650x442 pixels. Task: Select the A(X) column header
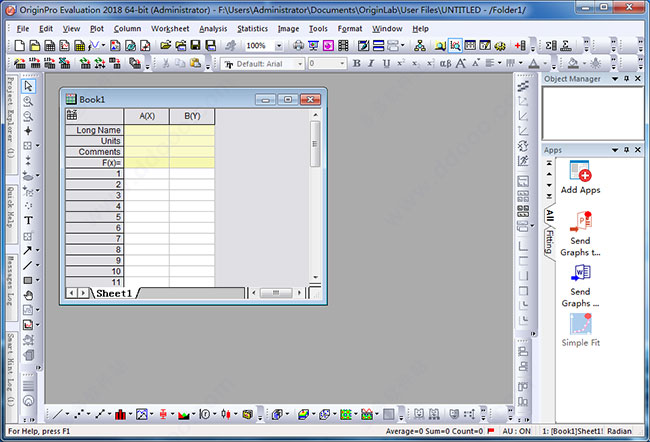(146, 116)
